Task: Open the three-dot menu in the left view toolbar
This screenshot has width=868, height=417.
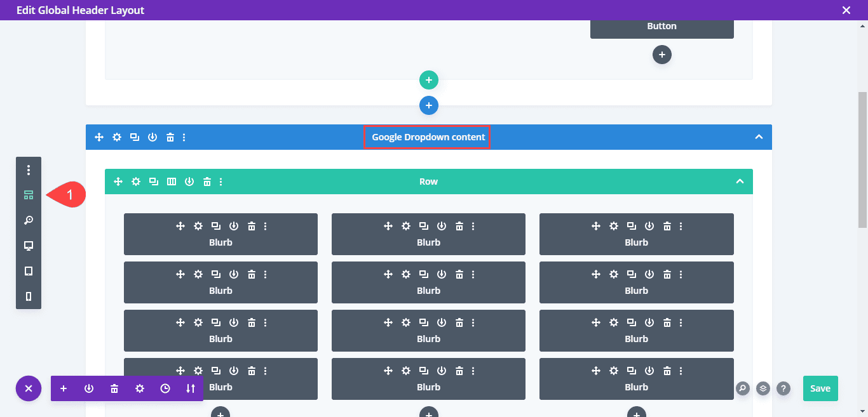Action: click(29, 170)
